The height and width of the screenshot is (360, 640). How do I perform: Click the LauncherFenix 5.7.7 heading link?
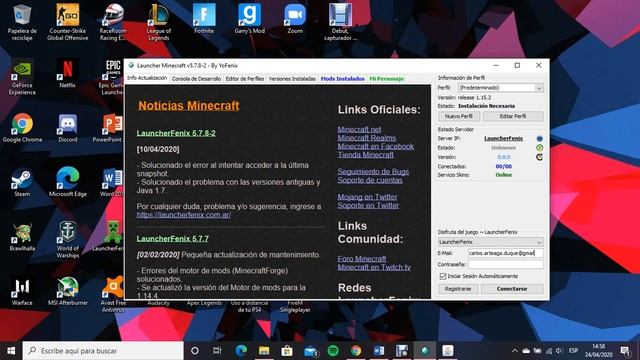click(x=173, y=239)
